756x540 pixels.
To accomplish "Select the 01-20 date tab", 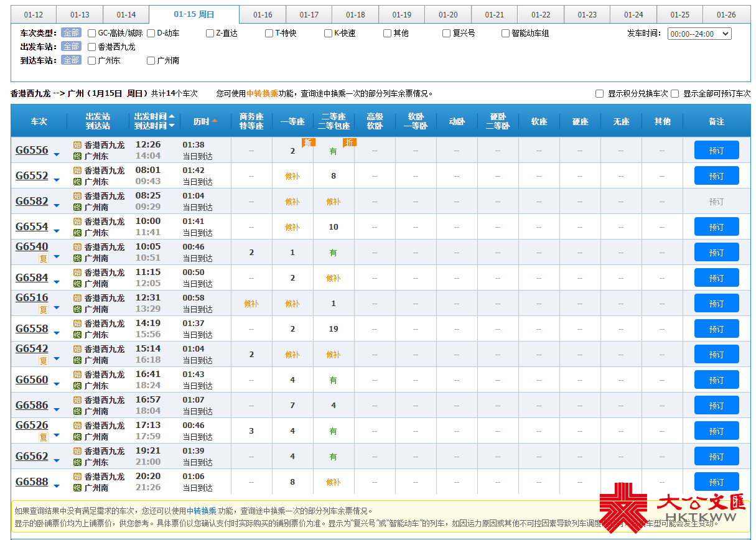I will coord(448,14).
